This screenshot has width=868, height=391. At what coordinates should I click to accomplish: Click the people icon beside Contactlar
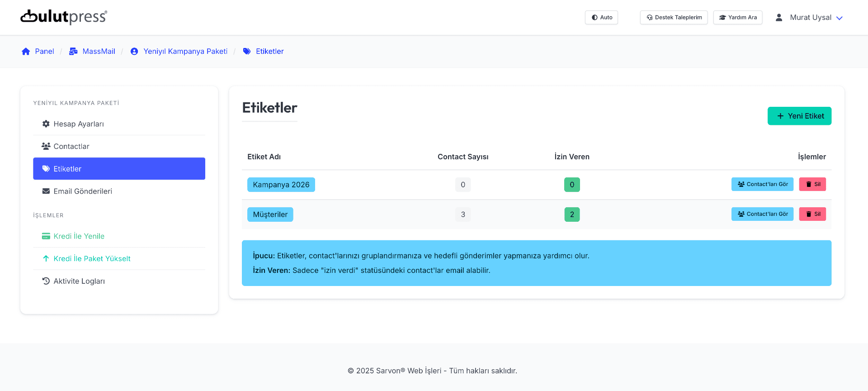(x=46, y=146)
